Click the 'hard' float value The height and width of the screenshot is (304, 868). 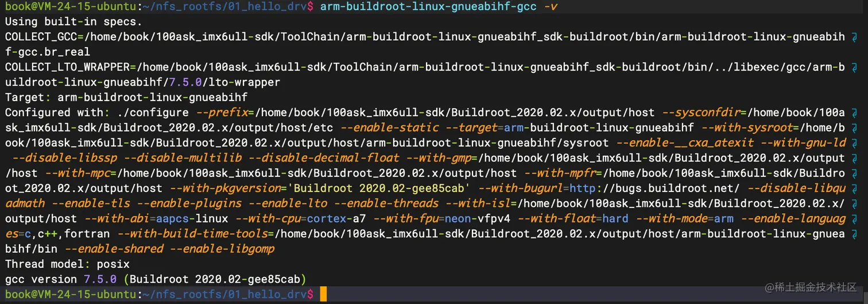[615, 218]
